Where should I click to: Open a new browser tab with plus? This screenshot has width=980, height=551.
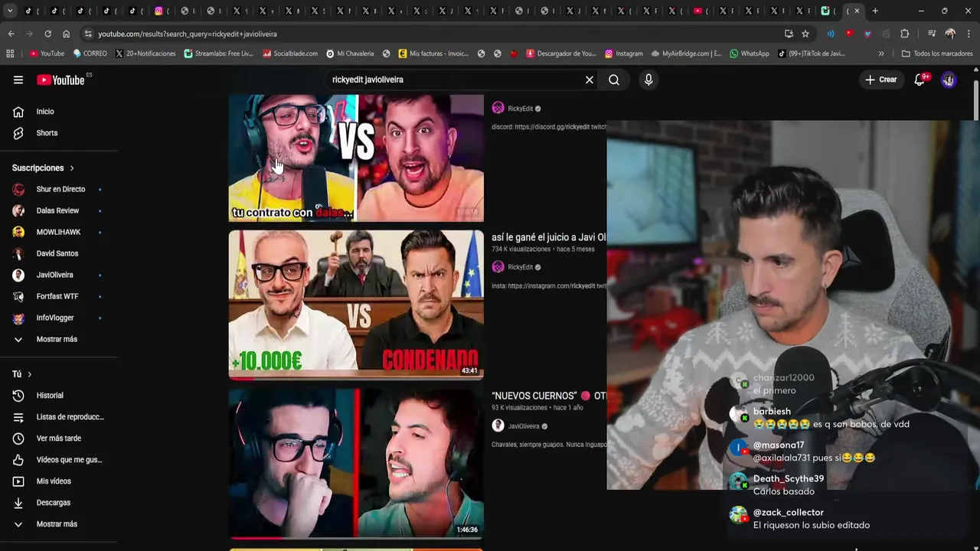875,11
